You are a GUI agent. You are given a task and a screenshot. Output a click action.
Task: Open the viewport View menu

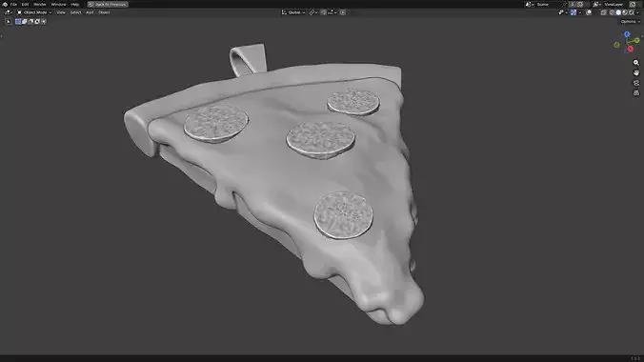point(61,12)
